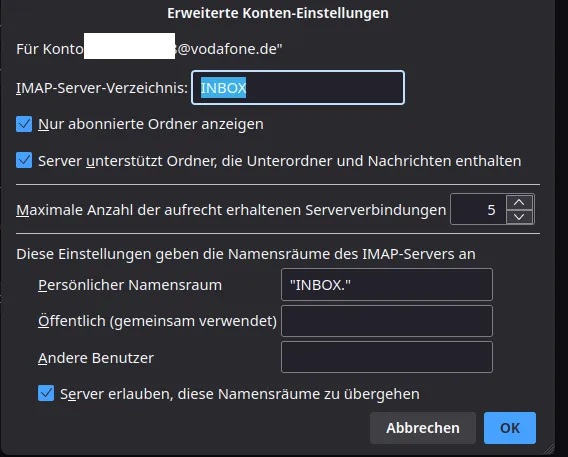Click the max server connections number field
Image resolution: width=568 pixels, height=457 pixels.
[478, 209]
